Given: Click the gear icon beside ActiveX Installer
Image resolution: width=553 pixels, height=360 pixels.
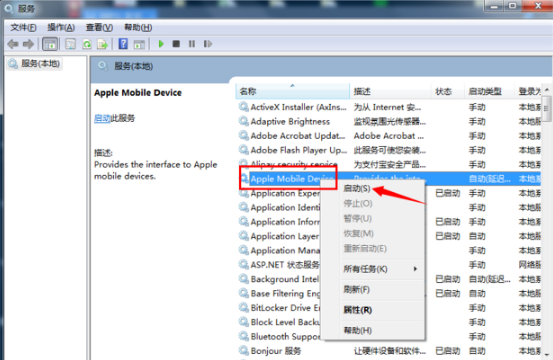Looking at the screenshot, I should pos(243,106).
